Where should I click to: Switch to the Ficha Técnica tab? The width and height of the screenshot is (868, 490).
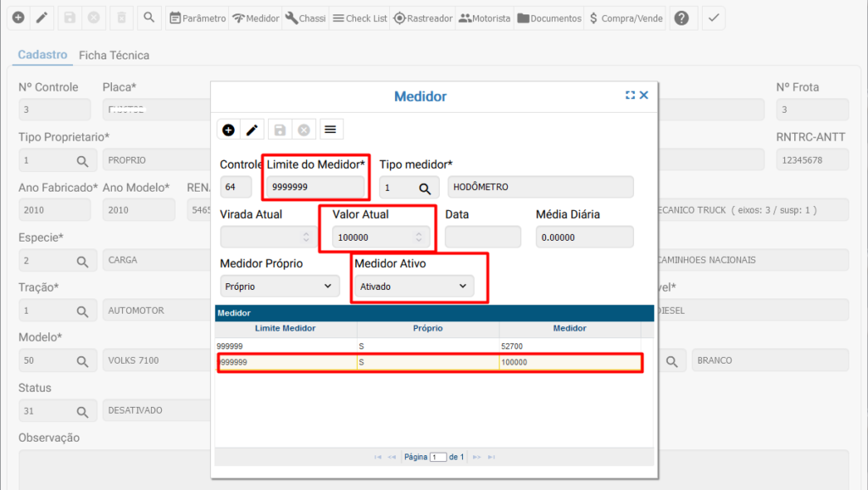114,55
